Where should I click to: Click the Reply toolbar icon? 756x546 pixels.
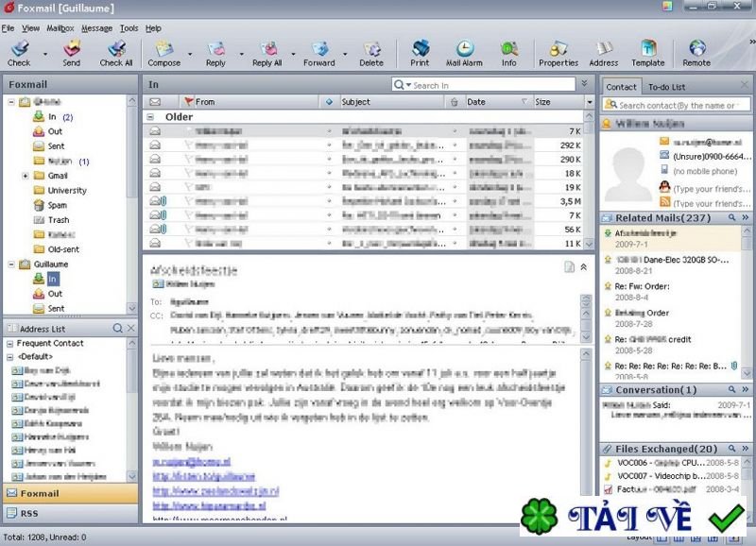click(215, 53)
